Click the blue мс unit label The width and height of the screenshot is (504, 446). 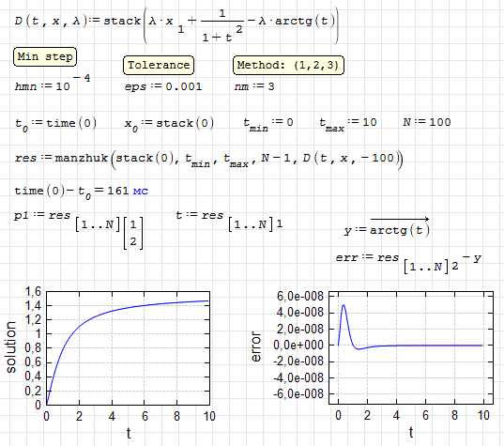pos(141,192)
